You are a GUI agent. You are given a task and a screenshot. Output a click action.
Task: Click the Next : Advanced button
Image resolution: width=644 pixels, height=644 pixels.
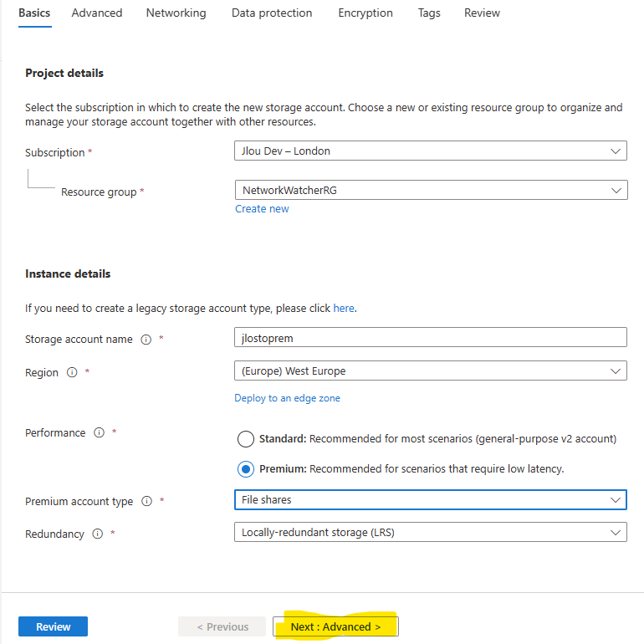[335, 626]
